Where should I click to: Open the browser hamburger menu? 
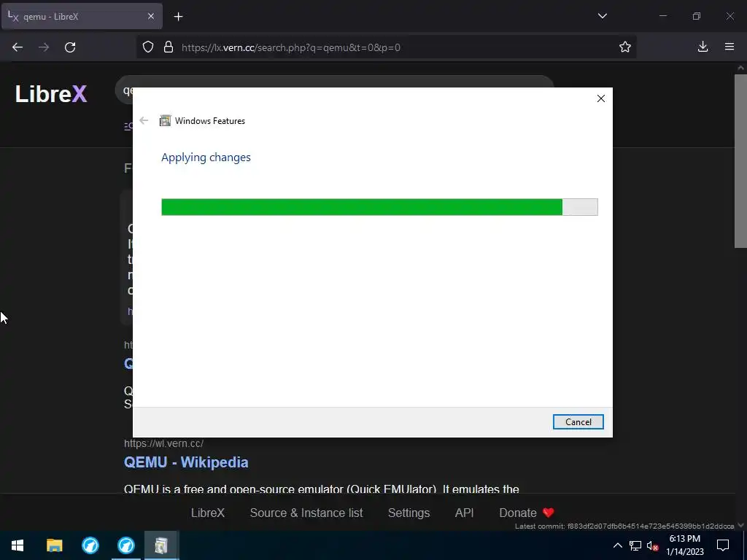pyautogui.click(x=729, y=47)
